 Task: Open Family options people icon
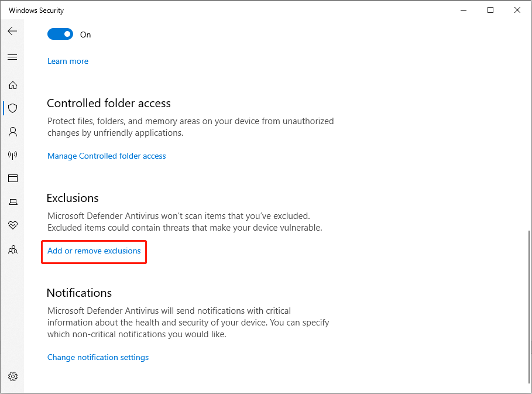coord(13,250)
